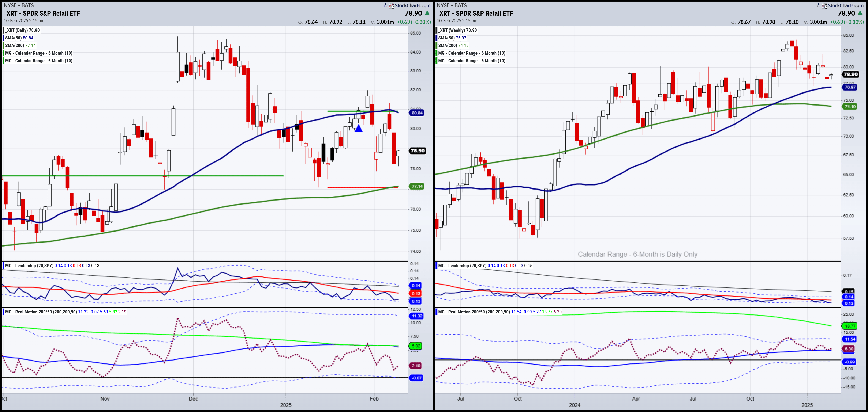The image size is (868, 412).
Task: Select the green swatch next to SMA(200) 74.19 legend
Action: [x=437, y=45]
